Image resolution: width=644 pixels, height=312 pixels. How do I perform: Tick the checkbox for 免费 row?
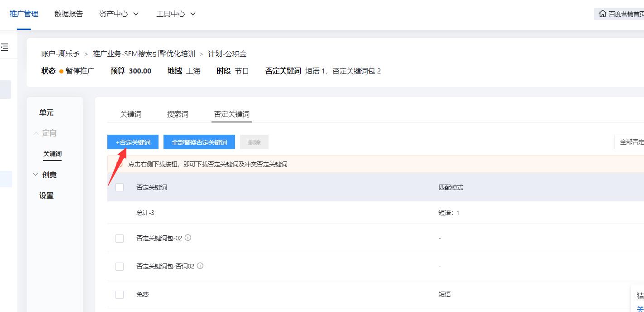coord(120,295)
